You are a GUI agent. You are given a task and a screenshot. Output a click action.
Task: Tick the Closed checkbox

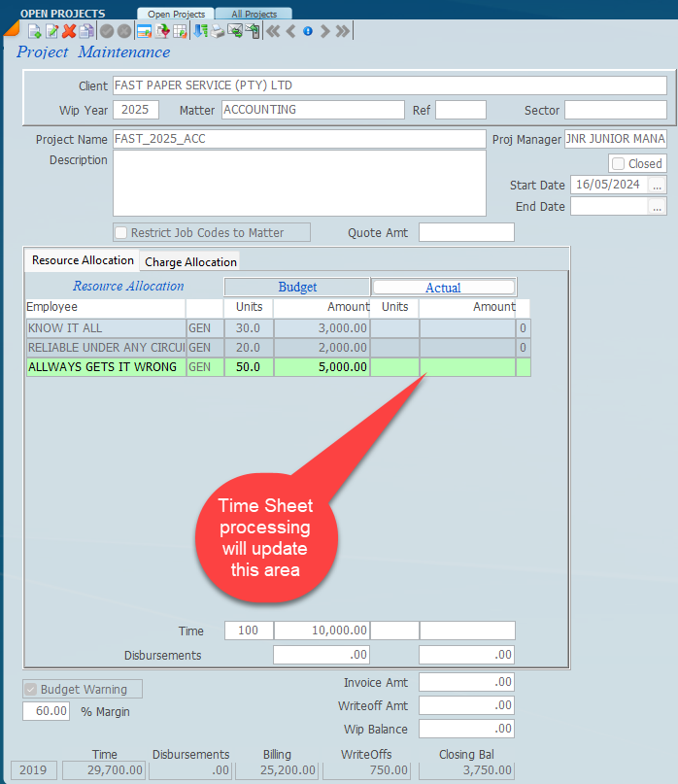619,164
